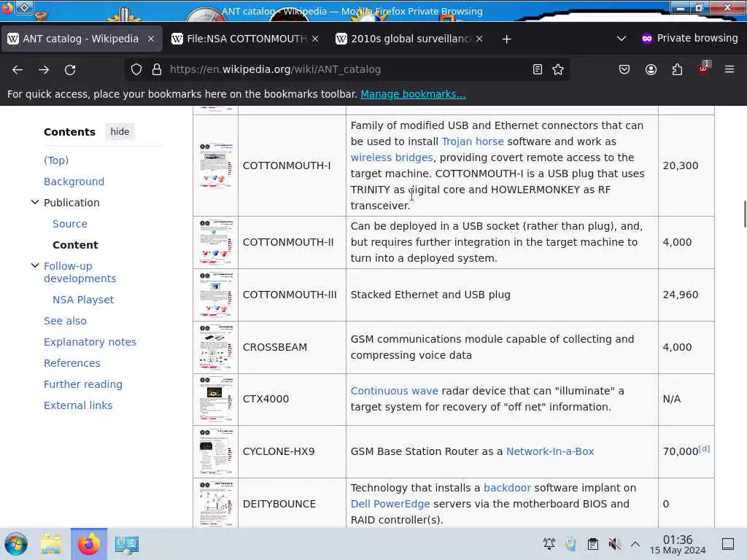This screenshot has height=560, width=747.
Task: Click the Firefox taskbar icon
Action: click(x=89, y=544)
